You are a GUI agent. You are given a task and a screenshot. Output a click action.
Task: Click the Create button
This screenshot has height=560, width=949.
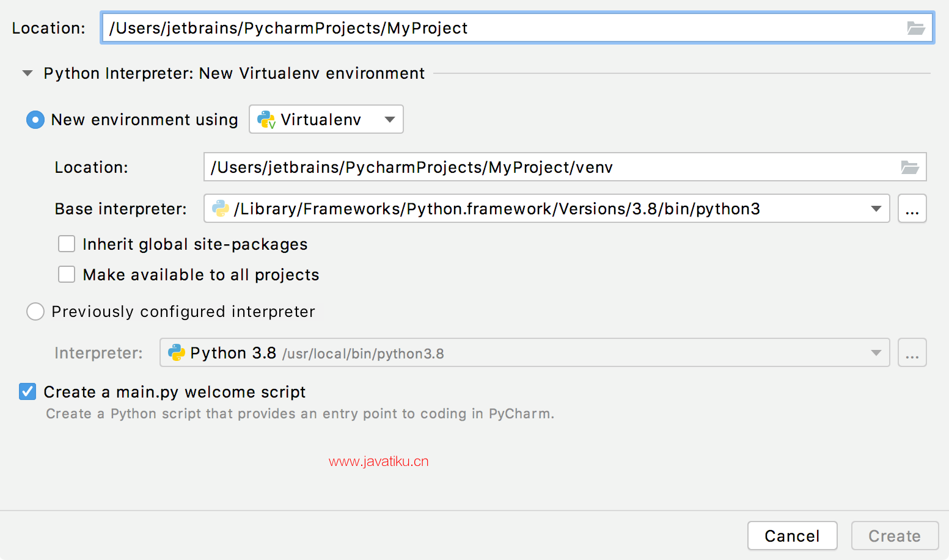(895, 536)
